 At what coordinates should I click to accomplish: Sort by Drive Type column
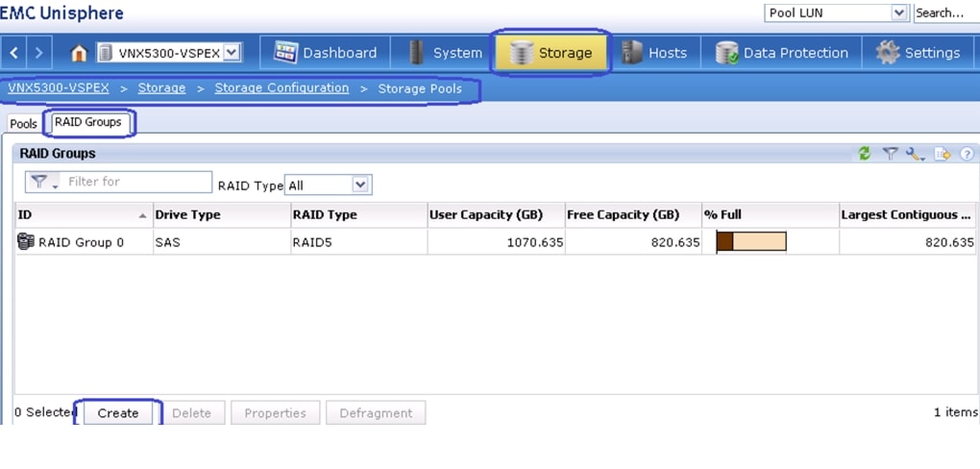pyautogui.click(x=221, y=215)
